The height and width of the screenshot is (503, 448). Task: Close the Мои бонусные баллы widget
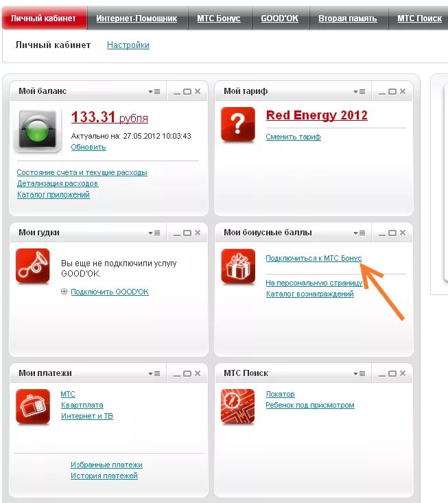coord(403,233)
